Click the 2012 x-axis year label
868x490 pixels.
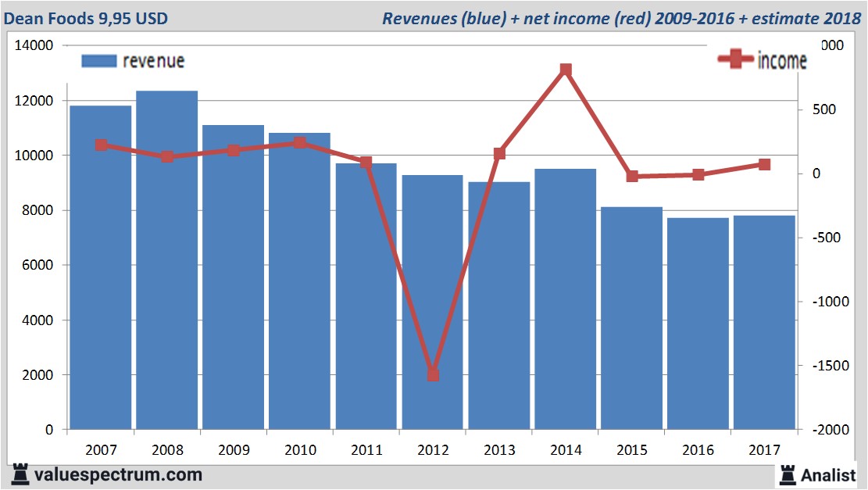(x=434, y=450)
